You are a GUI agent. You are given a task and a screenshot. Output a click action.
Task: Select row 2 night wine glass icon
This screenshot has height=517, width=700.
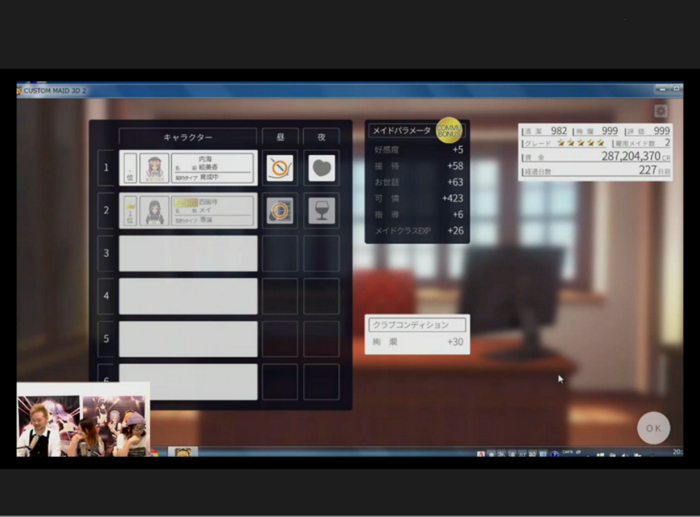tap(321, 210)
